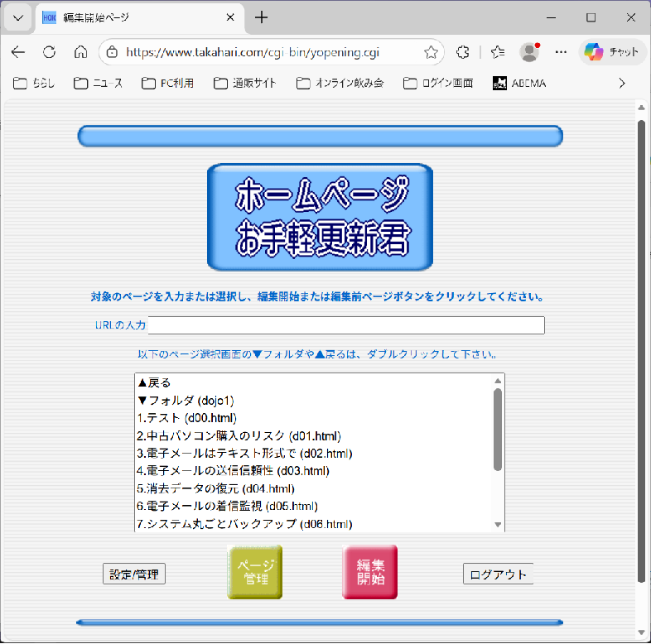Reload the page with the refresh icon

pos(49,51)
